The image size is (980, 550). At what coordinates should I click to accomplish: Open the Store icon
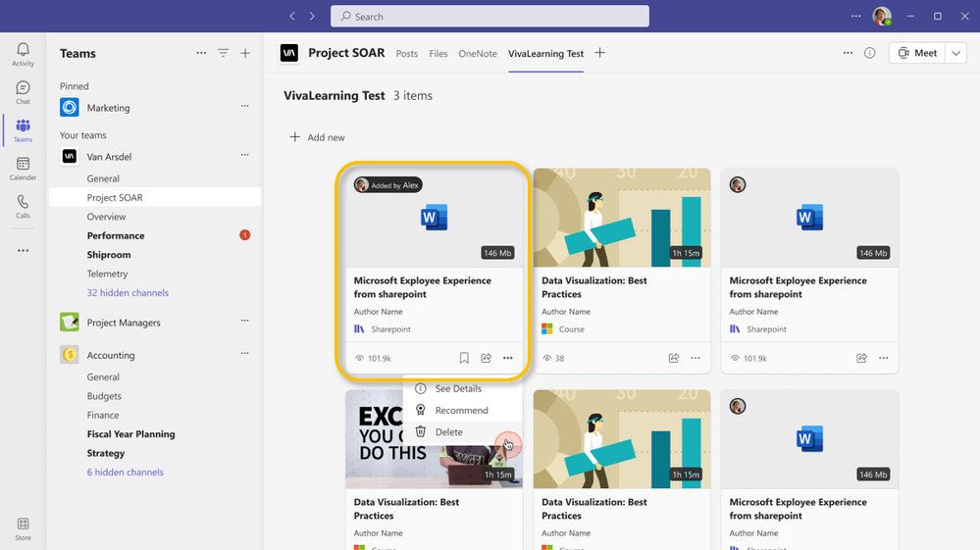coord(24,528)
